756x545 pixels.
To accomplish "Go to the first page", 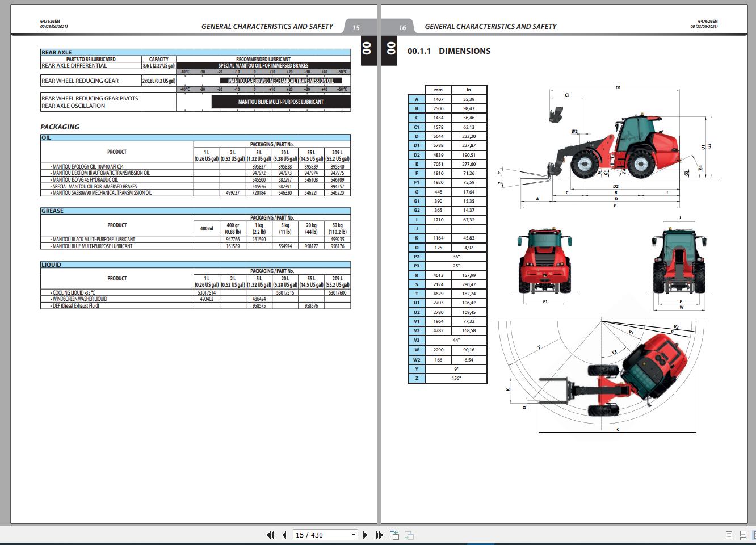I will (270, 535).
